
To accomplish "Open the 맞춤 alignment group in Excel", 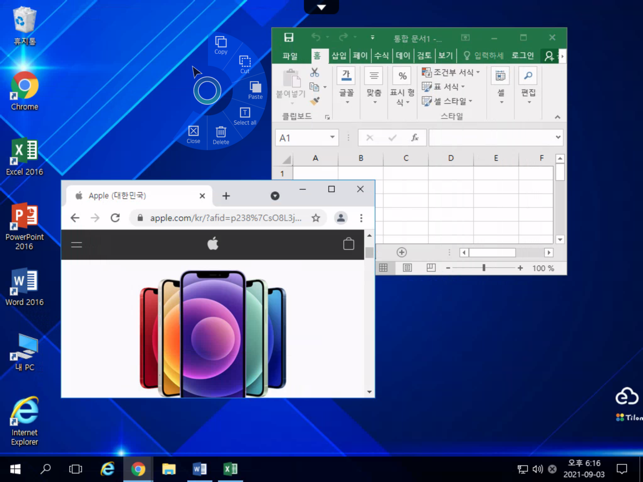I will 374,86.
